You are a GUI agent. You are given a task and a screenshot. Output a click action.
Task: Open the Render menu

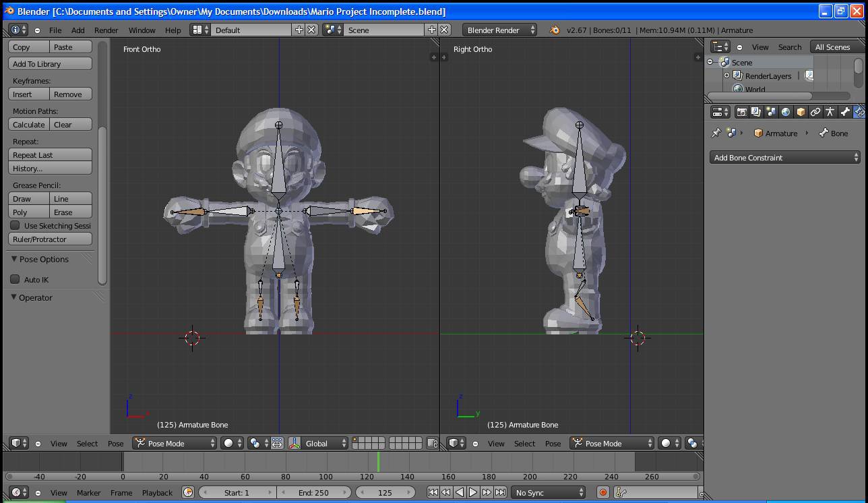pyautogui.click(x=106, y=30)
